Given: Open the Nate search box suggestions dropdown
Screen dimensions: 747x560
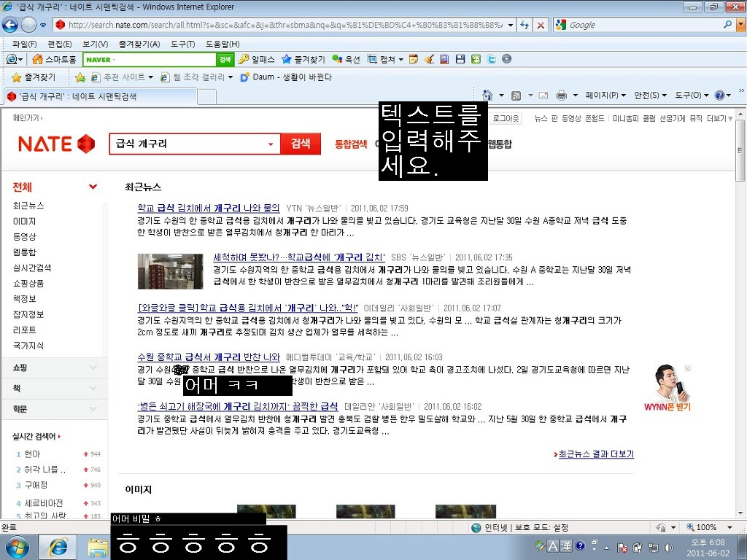Looking at the screenshot, I should 270,144.
